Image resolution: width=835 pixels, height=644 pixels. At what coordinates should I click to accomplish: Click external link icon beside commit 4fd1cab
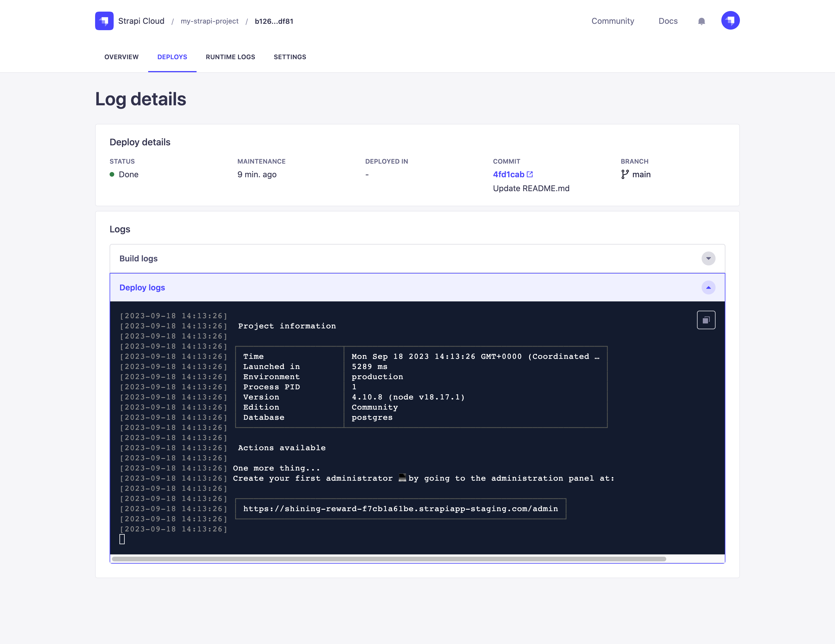(x=529, y=174)
